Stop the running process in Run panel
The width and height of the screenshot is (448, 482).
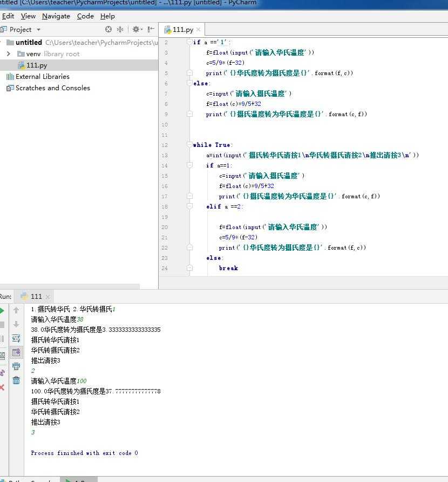coord(2,325)
